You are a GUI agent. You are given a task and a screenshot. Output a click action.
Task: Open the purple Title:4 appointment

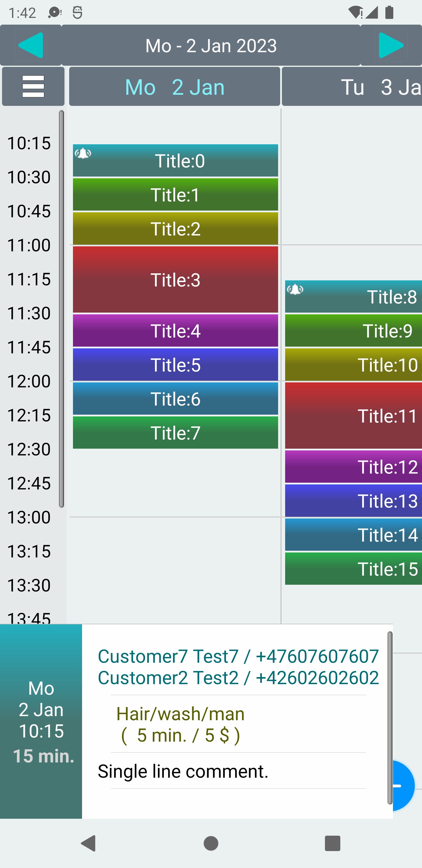(176, 330)
